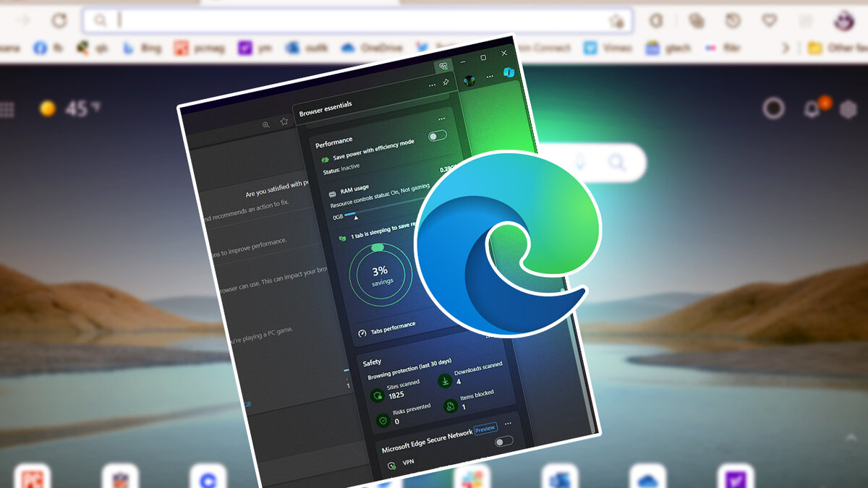The height and width of the screenshot is (488, 868).
Task: Open Outlook quick link tile at bottom
Action: (560, 477)
